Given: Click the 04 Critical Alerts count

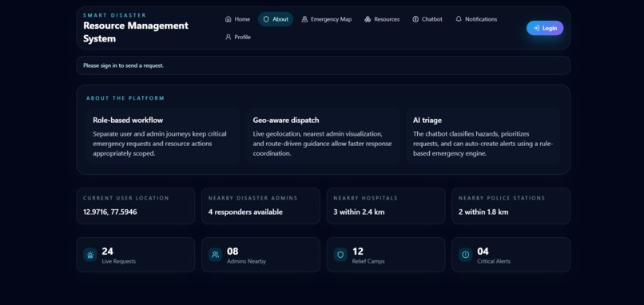Looking at the screenshot, I should pos(483,252).
